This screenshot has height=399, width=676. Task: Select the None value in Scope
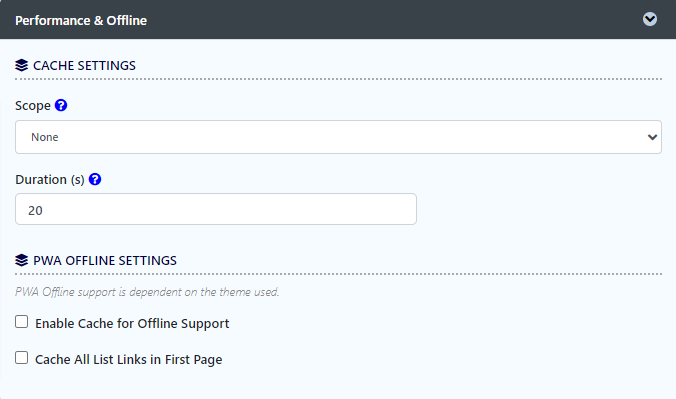point(44,137)
